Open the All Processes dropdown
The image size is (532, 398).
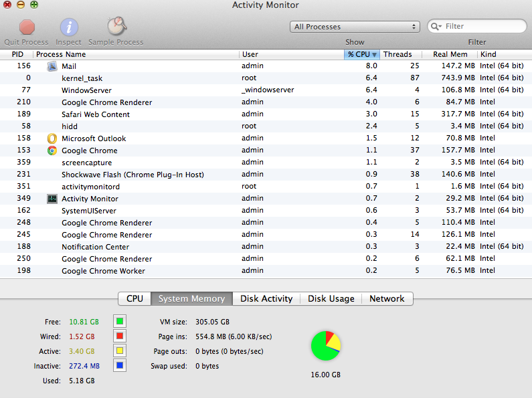[355, 27]
